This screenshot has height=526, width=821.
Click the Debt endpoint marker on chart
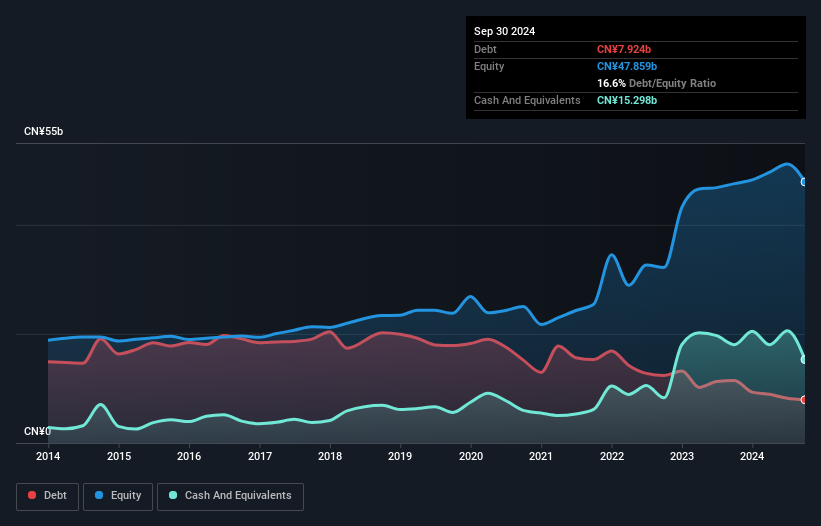[804, 400]
